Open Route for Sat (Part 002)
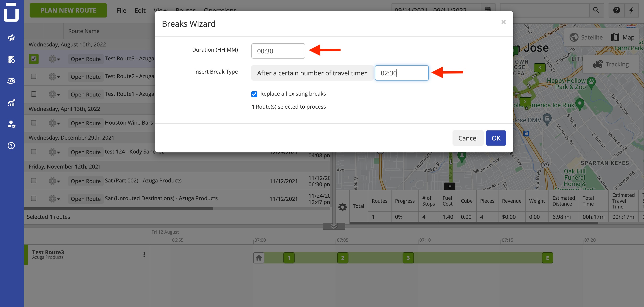644x307 pixels. (86, 181)
